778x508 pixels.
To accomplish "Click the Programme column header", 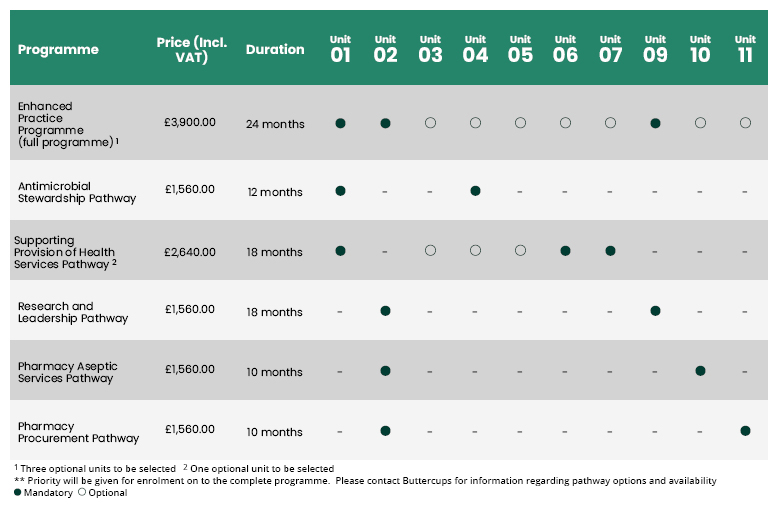I will (58, 50).
